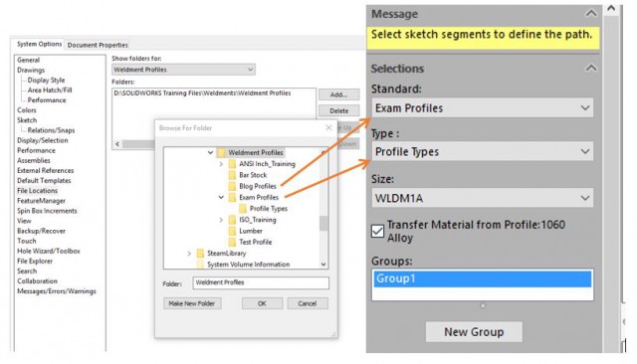Open the Touch options
Image resolution: width=637 pixels, height=364 pixels.
tap(27, 241)
